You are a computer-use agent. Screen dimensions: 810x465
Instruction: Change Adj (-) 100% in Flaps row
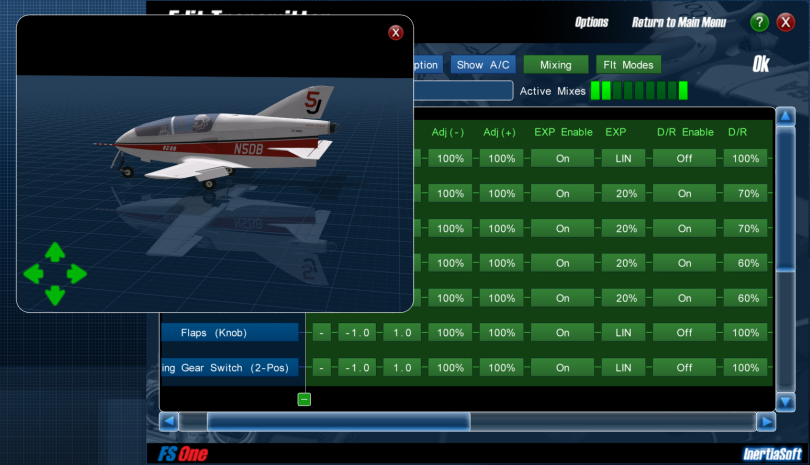[450, 333]
